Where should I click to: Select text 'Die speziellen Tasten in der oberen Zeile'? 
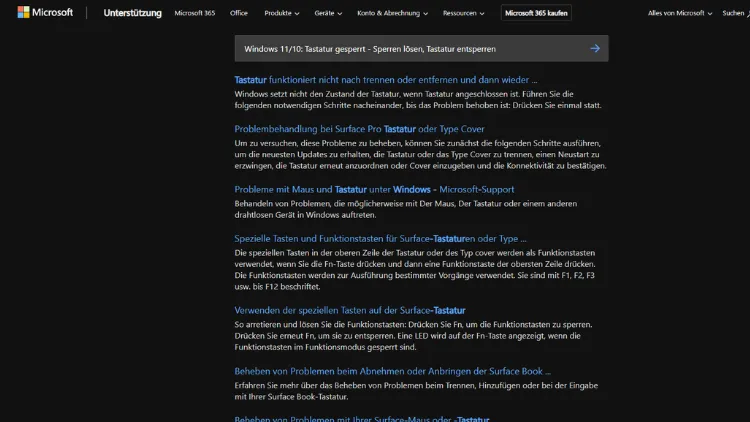click(306, 253)
